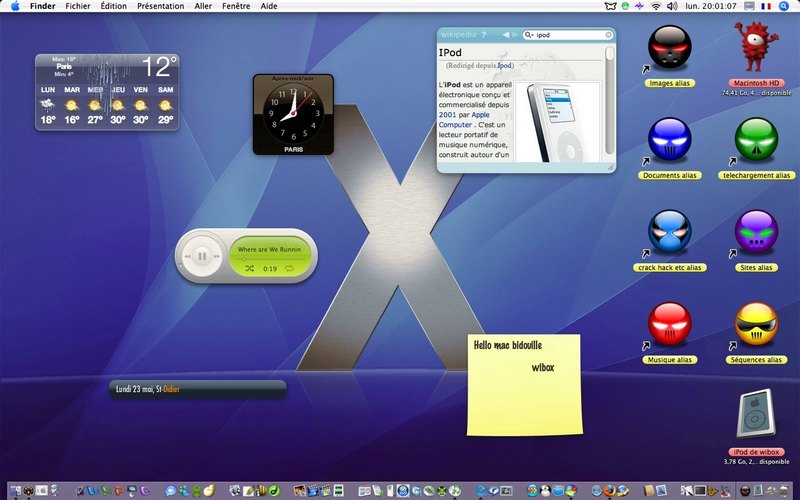
Task: Go back in the Wikipedia widget
Action: coord(505,35)
